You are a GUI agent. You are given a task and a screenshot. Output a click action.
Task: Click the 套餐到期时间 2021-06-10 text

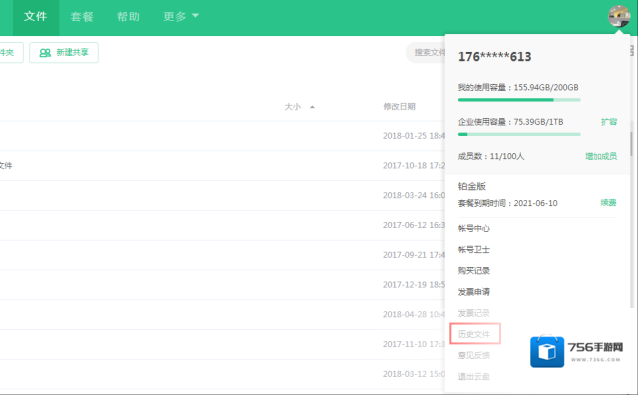507,203
